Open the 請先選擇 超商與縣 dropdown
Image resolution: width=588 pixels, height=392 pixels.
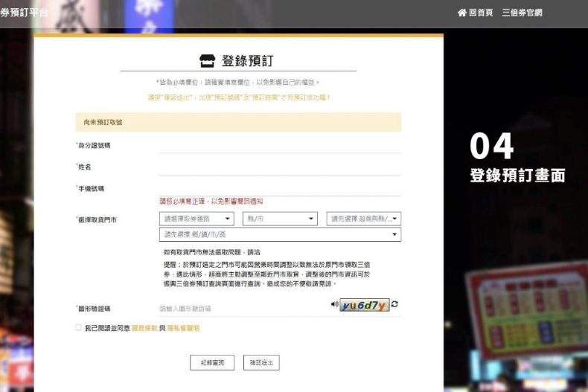[363, 219]
